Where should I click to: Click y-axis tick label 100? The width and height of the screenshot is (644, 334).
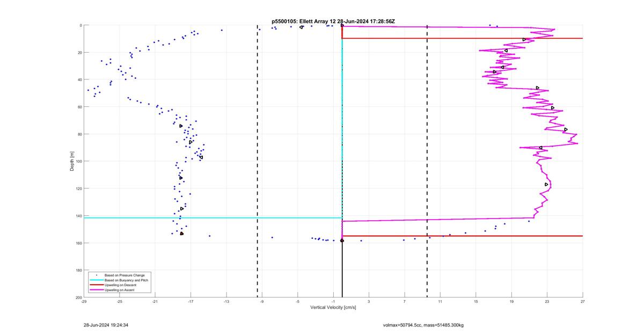coord(78,161)
